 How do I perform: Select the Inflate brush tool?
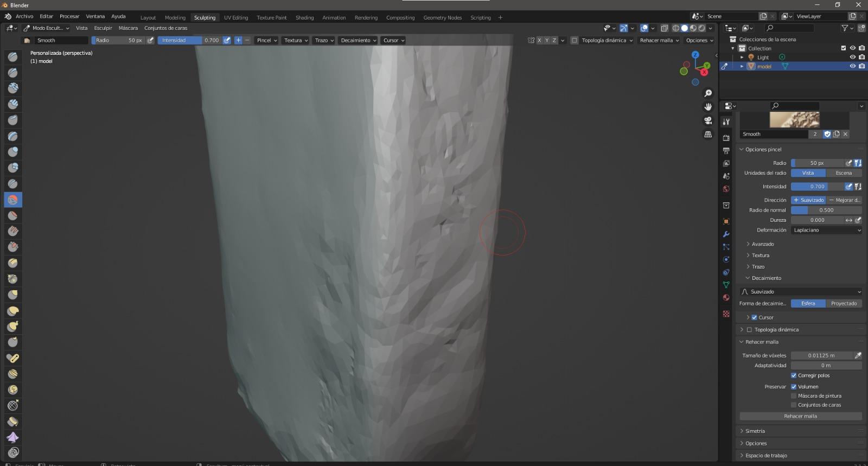coord(13,152)
